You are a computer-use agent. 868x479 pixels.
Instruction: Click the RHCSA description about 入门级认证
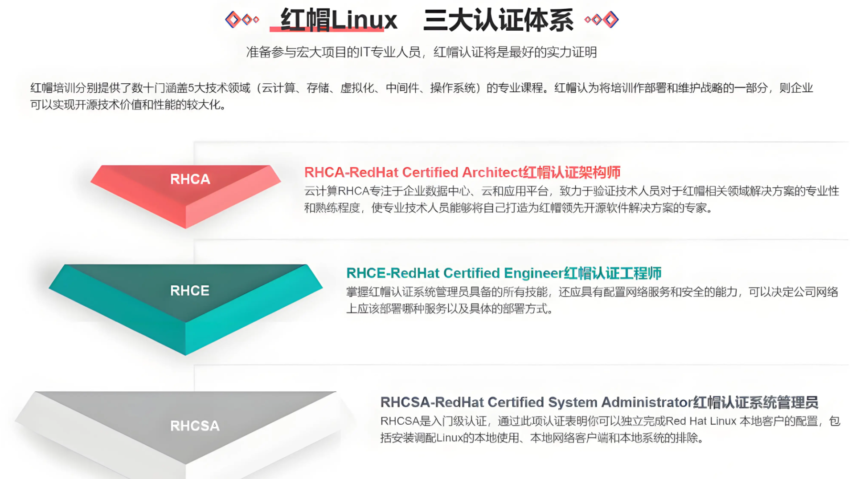click(x=610, y=430)
